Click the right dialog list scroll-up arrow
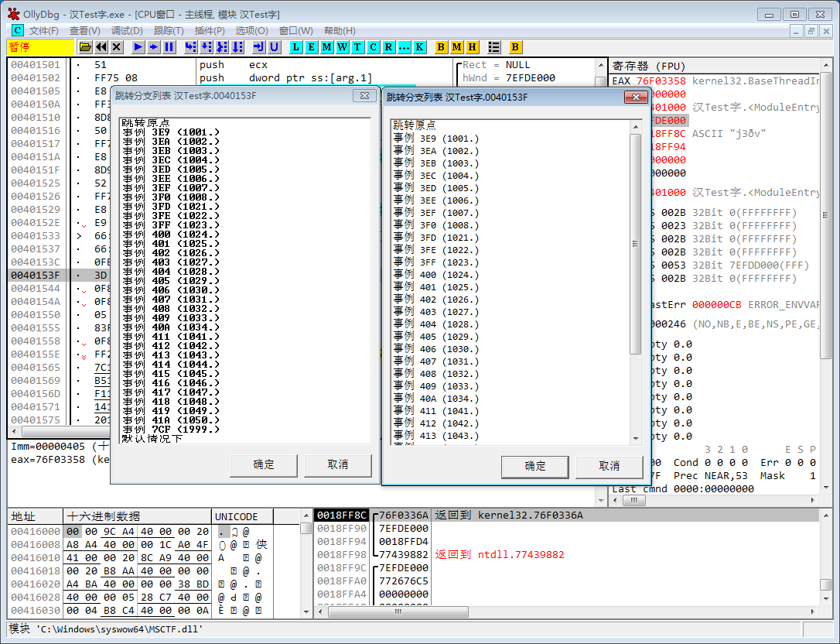Screen dimensions: 840x644 point(635,127)
